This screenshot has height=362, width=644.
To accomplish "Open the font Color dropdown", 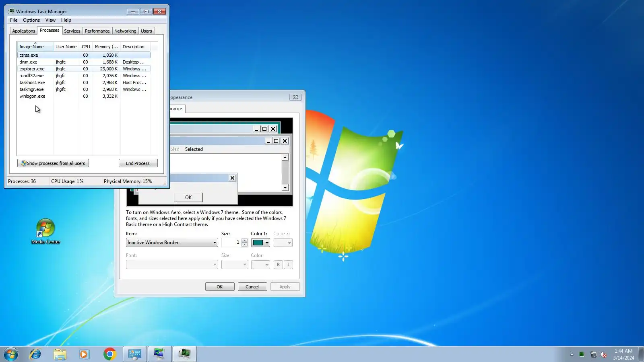I will coord(260,264).
